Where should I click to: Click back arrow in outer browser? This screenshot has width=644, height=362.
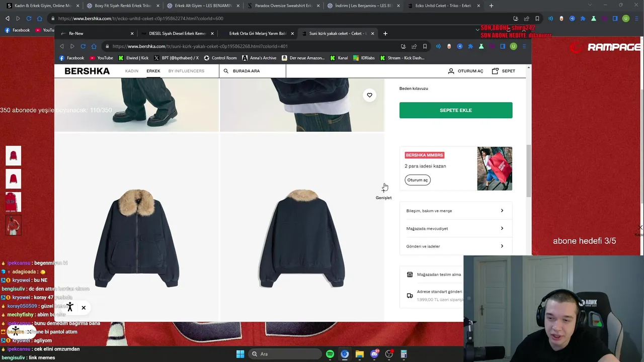pos(7,19)
